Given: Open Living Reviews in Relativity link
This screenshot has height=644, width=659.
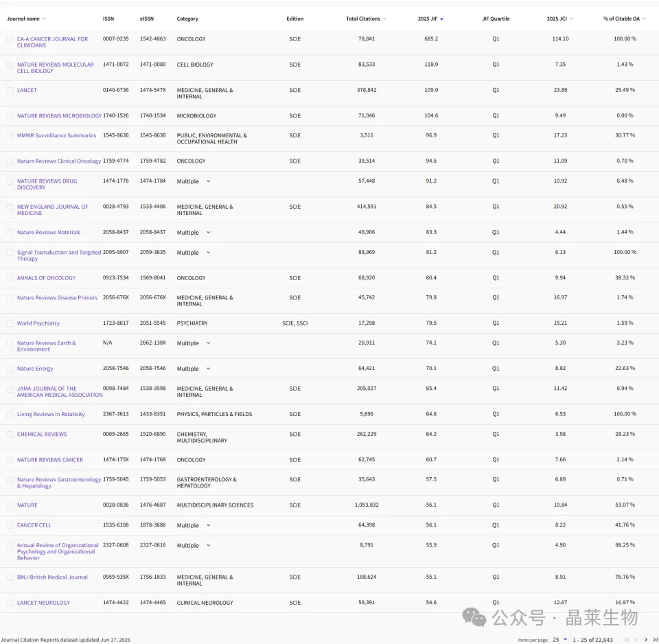Looking at the screenshot, I should [x=51, y=414].
